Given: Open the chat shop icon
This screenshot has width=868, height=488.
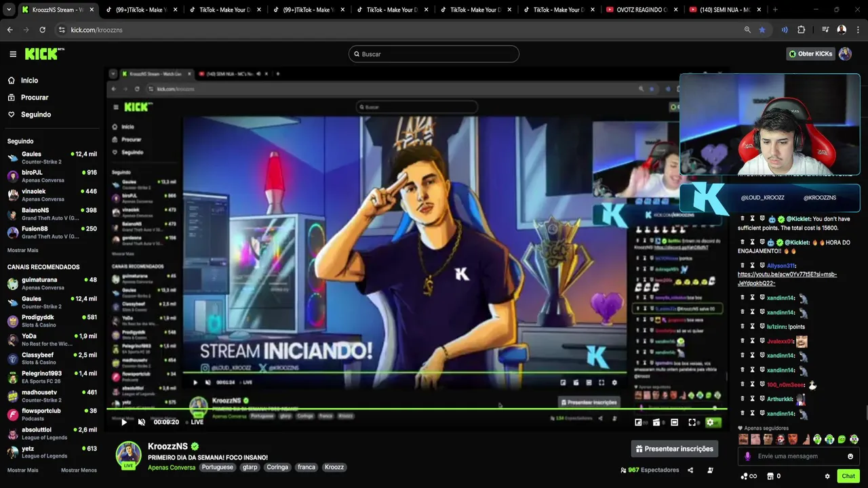Looking at the screenshot, I should click(x=772, y=476).
